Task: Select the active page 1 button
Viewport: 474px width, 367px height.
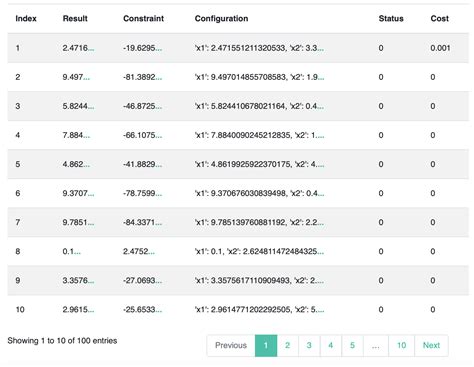Action: pos(266,345)
